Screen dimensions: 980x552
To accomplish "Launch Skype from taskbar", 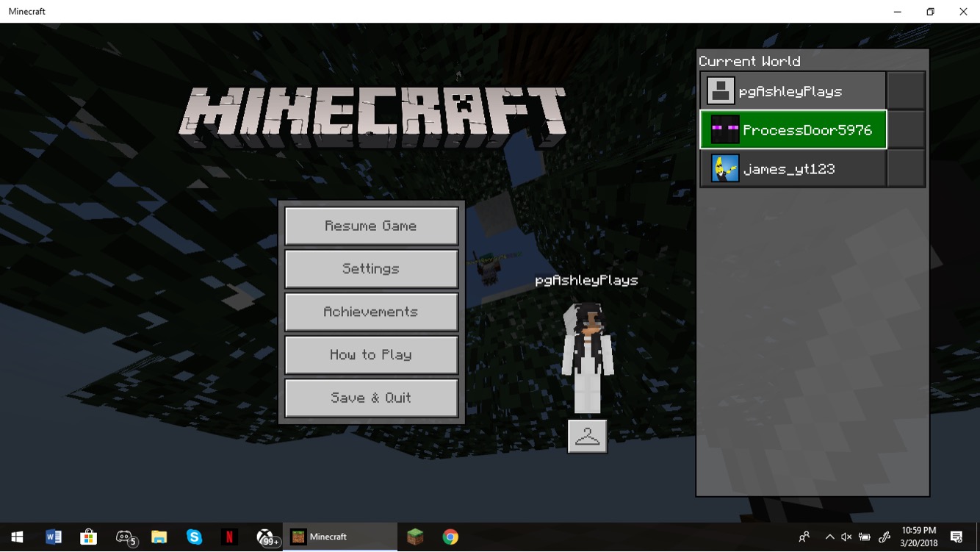I will coord(194,537).
